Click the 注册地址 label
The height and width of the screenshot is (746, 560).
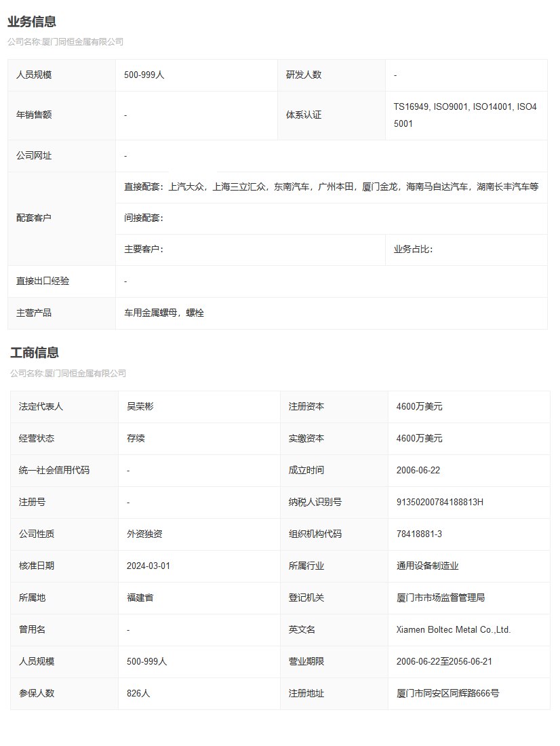point(306,694)
